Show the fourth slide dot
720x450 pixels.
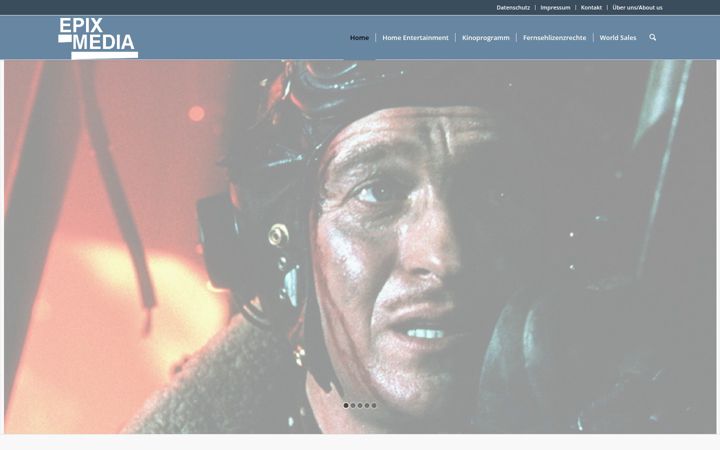click(x=367, y=405)
